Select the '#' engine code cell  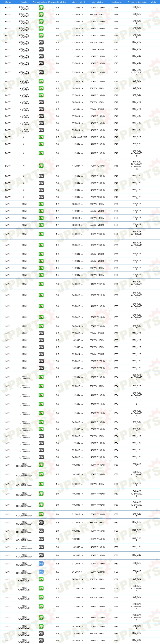coord(137,404)
